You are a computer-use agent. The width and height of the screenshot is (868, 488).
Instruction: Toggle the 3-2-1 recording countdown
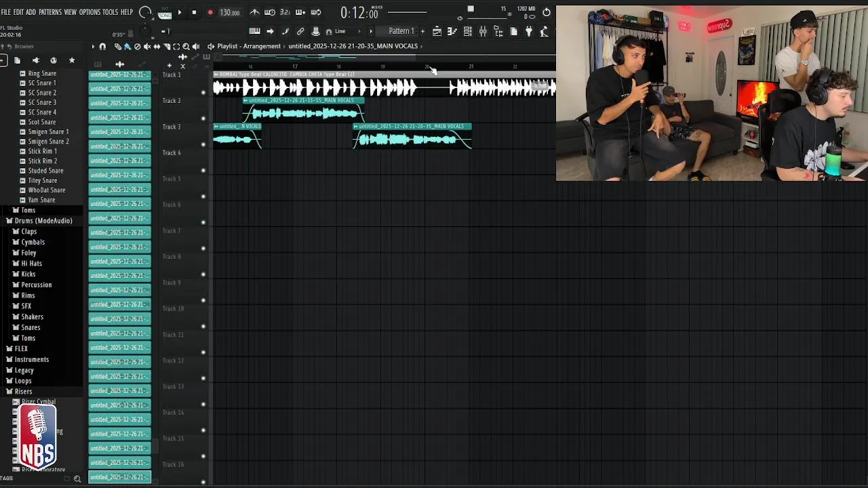click(285, 12)
